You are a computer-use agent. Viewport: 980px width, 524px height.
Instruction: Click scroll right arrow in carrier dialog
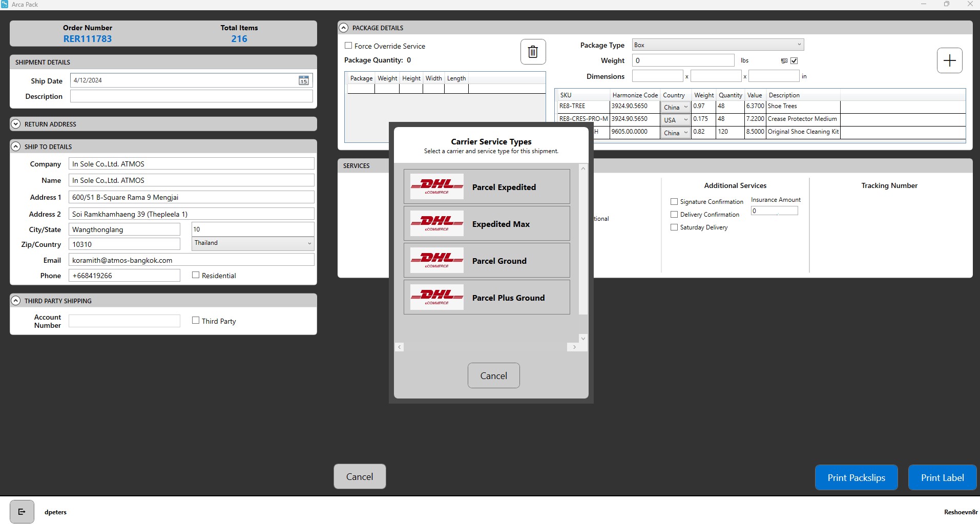574,347
